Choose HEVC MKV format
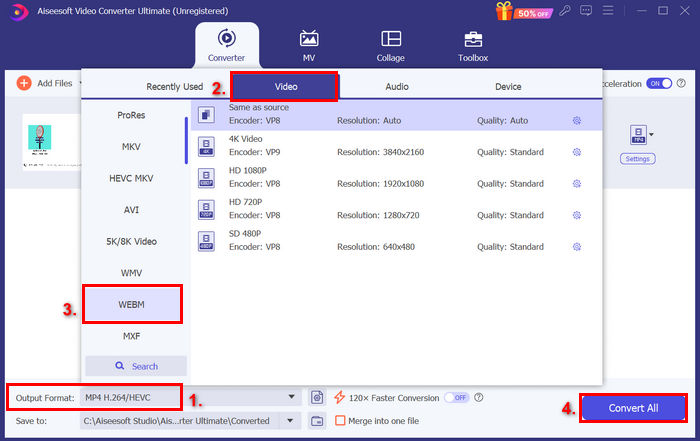700x441 pixels. point(131,179)
